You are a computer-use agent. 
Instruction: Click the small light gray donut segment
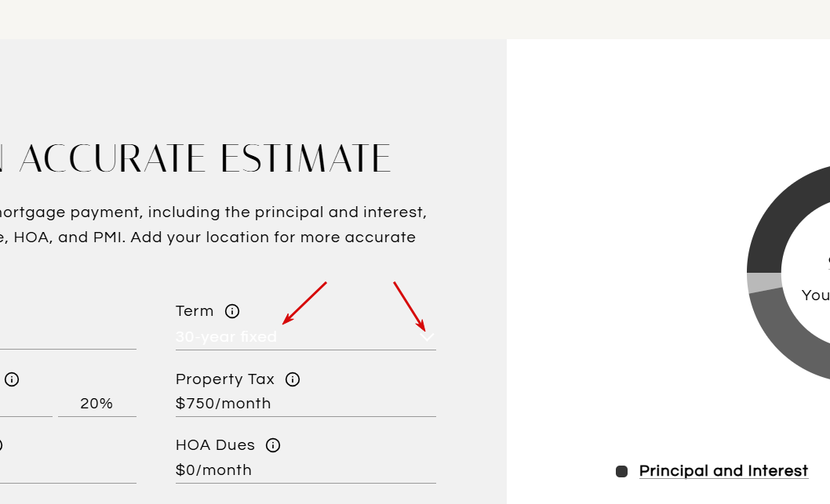[x=764, y=282]
